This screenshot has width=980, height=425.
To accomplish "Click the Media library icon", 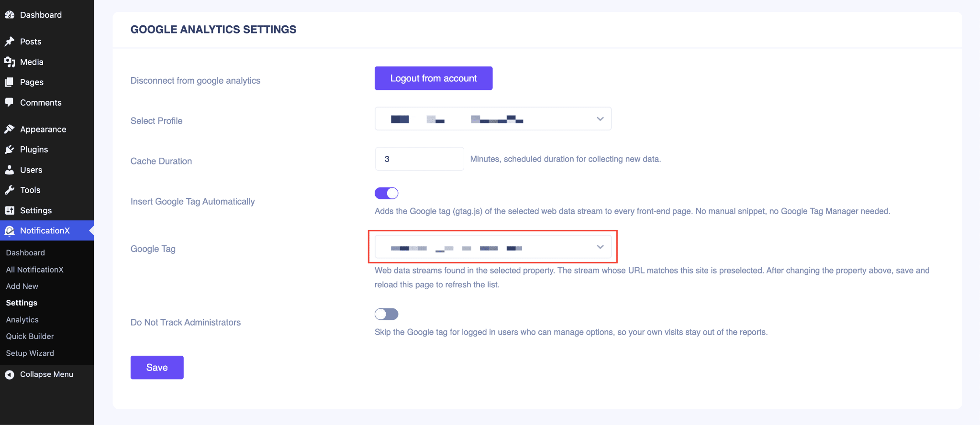I will pyautogui.click(x=10, y=62).
